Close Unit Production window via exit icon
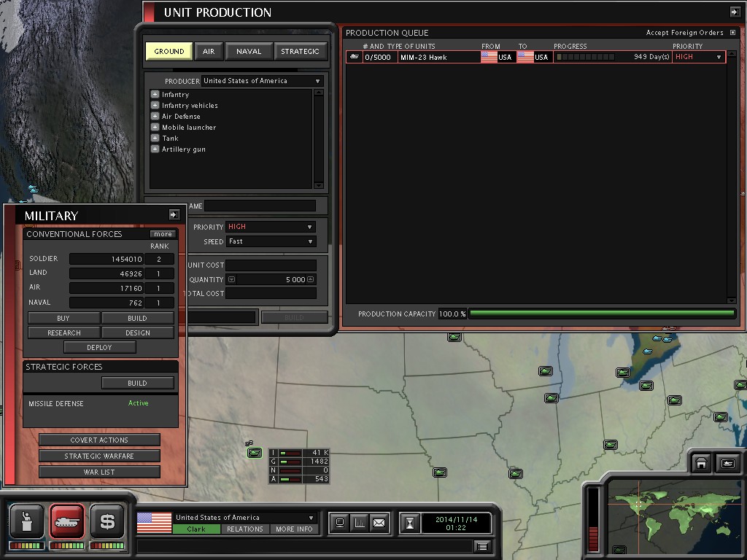Image resolution: width=747 pixels, height=560 pixels. click(735, 12)
